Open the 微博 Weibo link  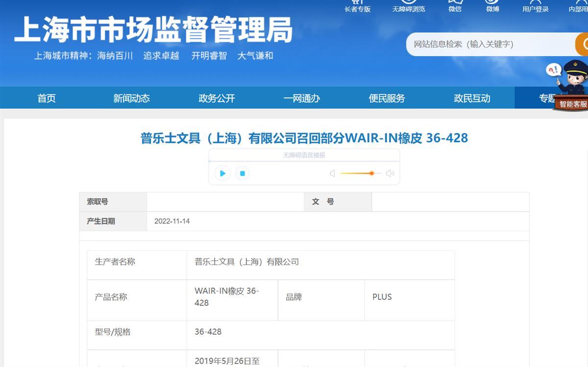click(492, 6)
